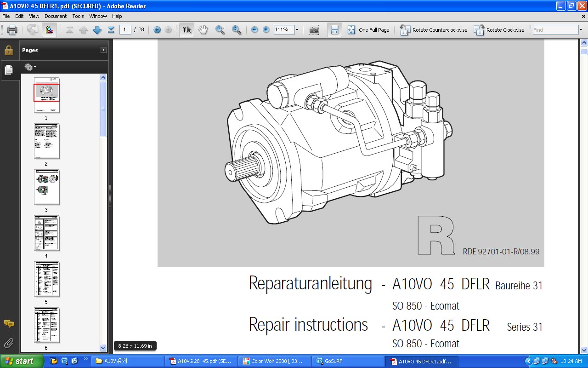Toggle the Scrolling Pages fit-width icon
The height and width of the screenshot is (368, 588).
pos(334,30)
